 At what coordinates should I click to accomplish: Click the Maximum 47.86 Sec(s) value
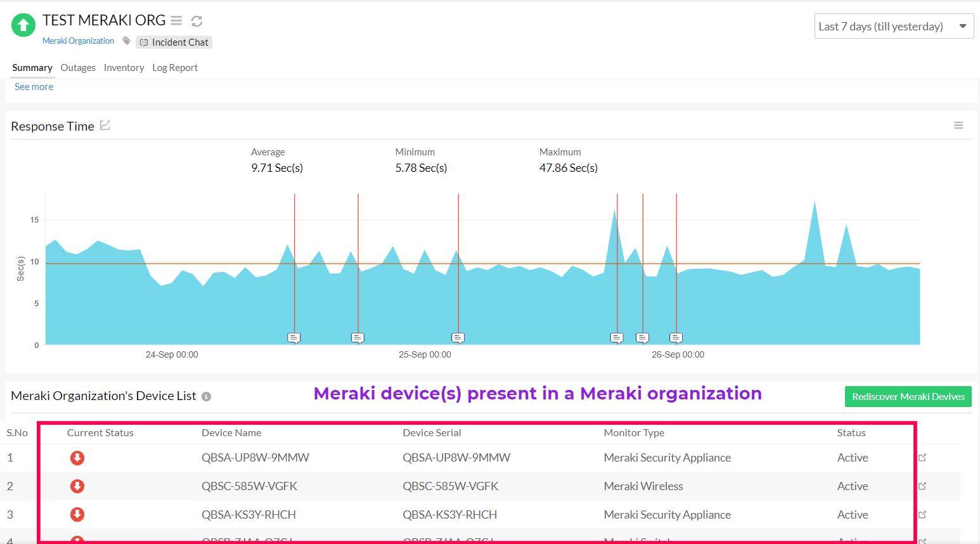(x=569, y=168)
